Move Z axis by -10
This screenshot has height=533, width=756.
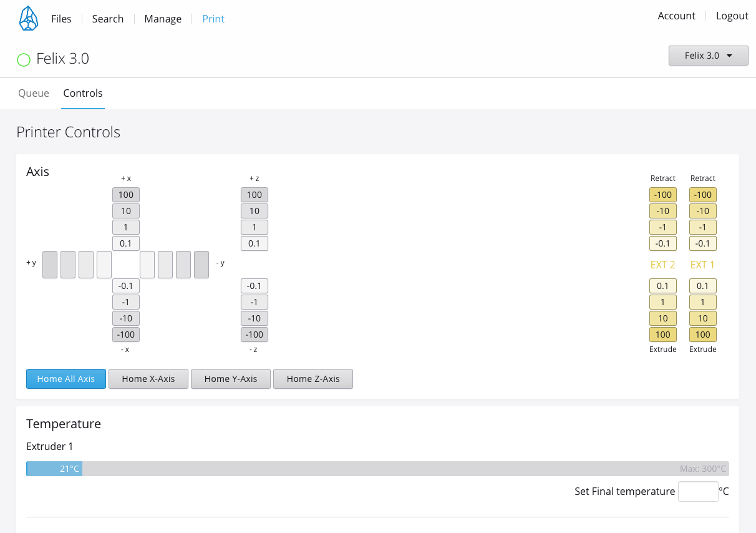[x=254, y=318]
